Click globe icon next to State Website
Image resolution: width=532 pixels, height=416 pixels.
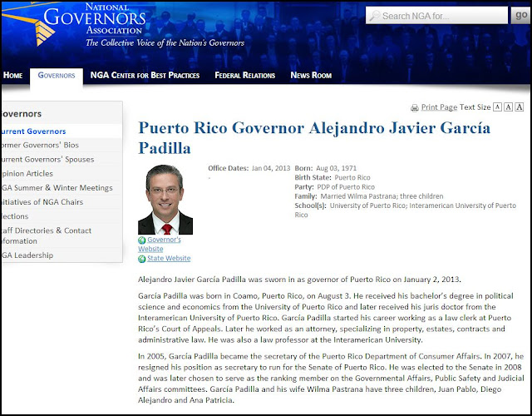[142, 259]
